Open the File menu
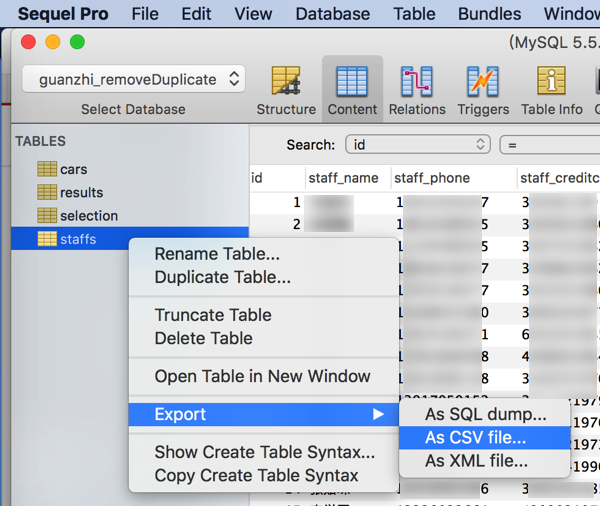Screen dimensions: 600x506 pos(145,14)
